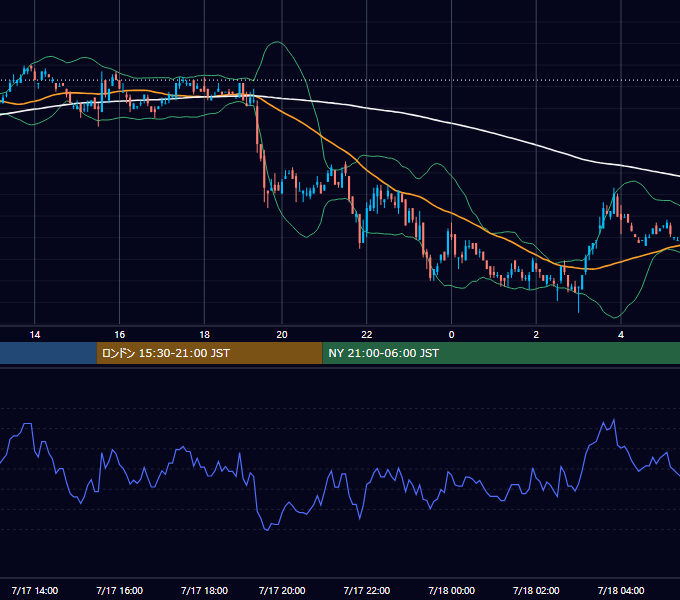The height and width of the screenshot is (600, 680).
Task: Click the 20 hour label on price chart axis
Action: [282, 335]
